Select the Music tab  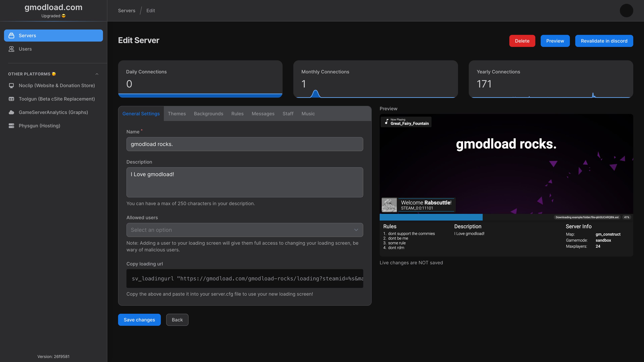click(x=308, y=114)
